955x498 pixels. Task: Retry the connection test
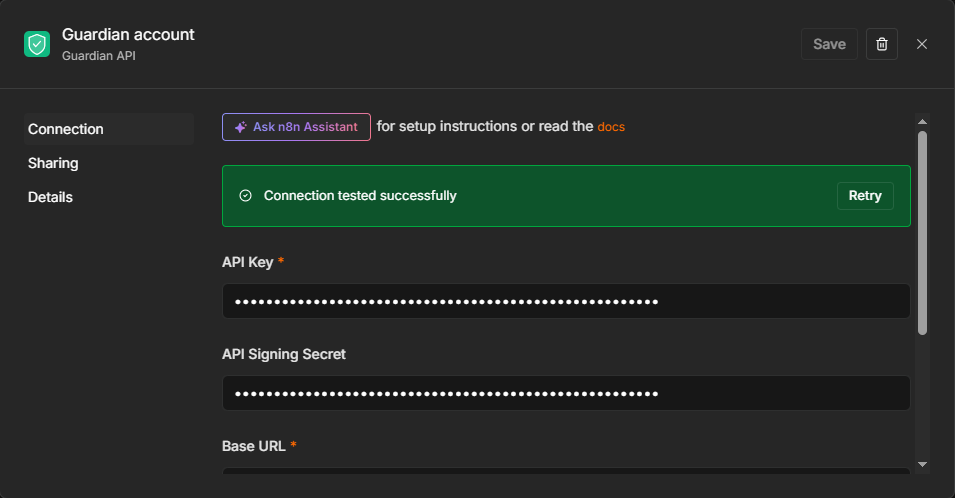(865, 195)
